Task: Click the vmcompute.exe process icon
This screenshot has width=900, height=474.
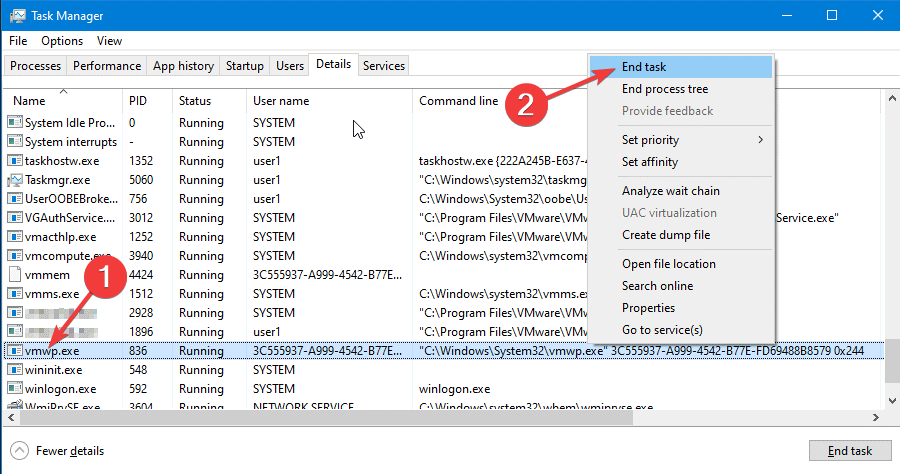Action: coord(15,255)
